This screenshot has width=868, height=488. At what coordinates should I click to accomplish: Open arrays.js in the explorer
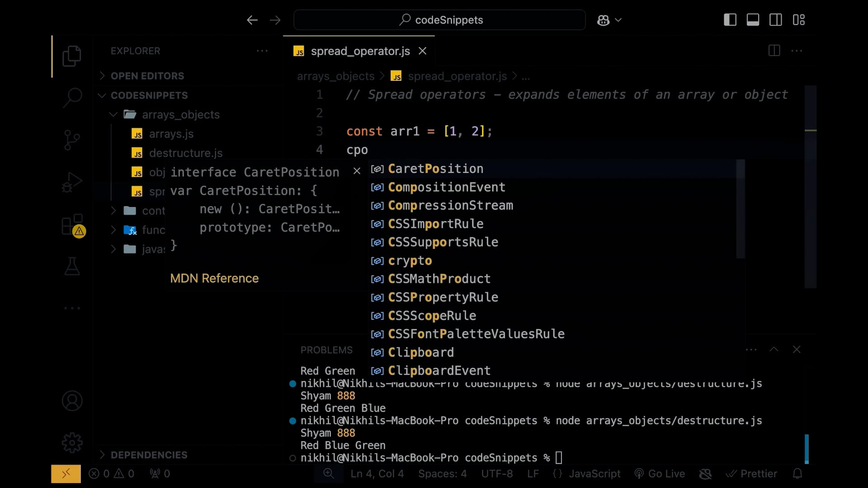tap(171, 134)
